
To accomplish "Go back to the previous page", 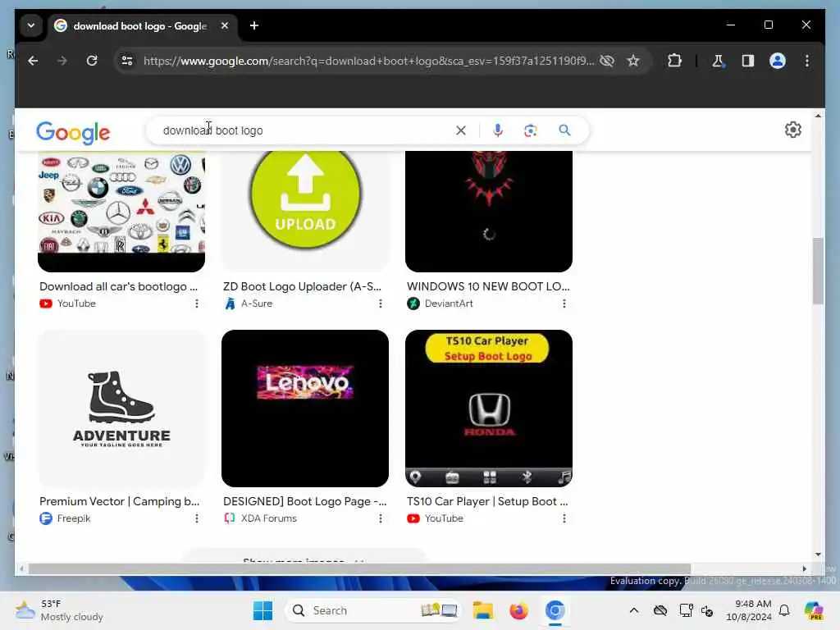I will (x=33, y=61).
